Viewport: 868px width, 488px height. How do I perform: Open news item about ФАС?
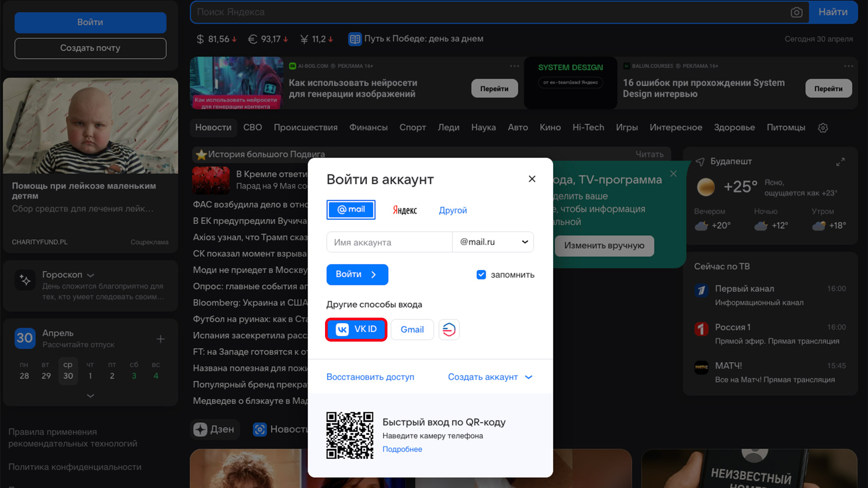tap(250, 205)
